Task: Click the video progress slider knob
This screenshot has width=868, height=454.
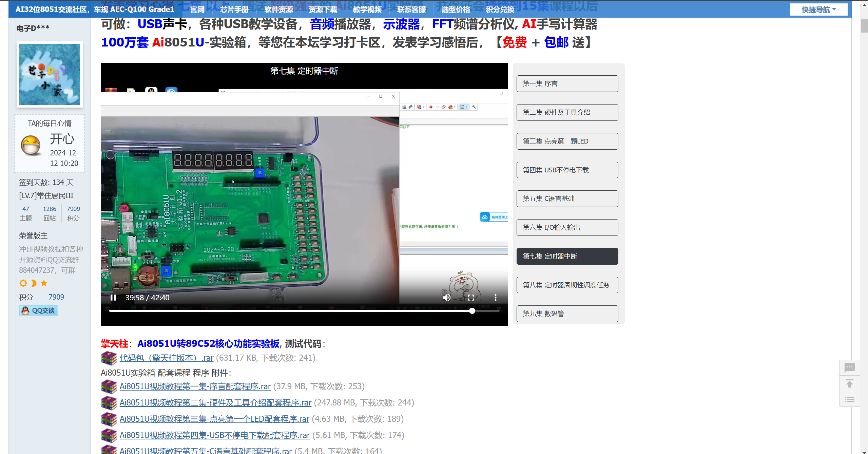Action: click(x=472, y=311)
